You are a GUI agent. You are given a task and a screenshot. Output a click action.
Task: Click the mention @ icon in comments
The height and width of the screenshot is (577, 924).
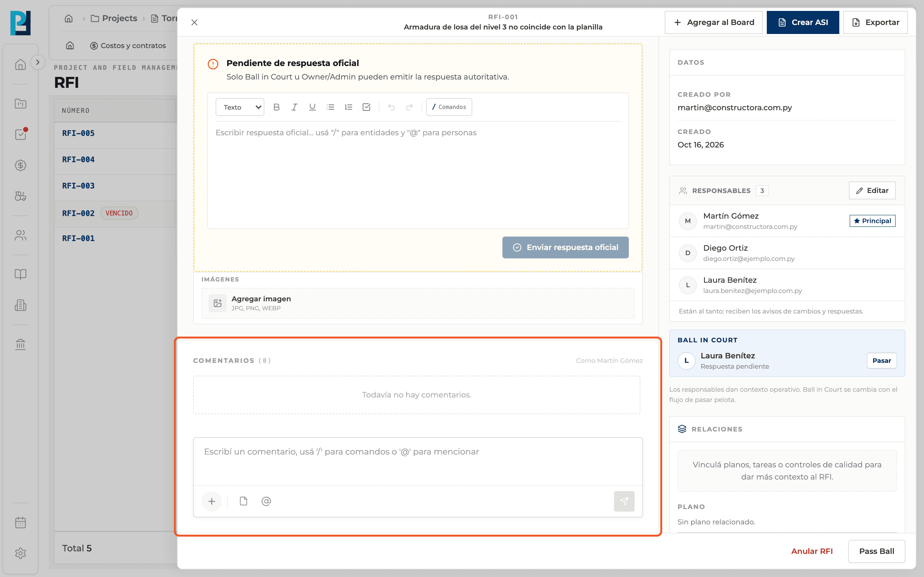point(266,501)
